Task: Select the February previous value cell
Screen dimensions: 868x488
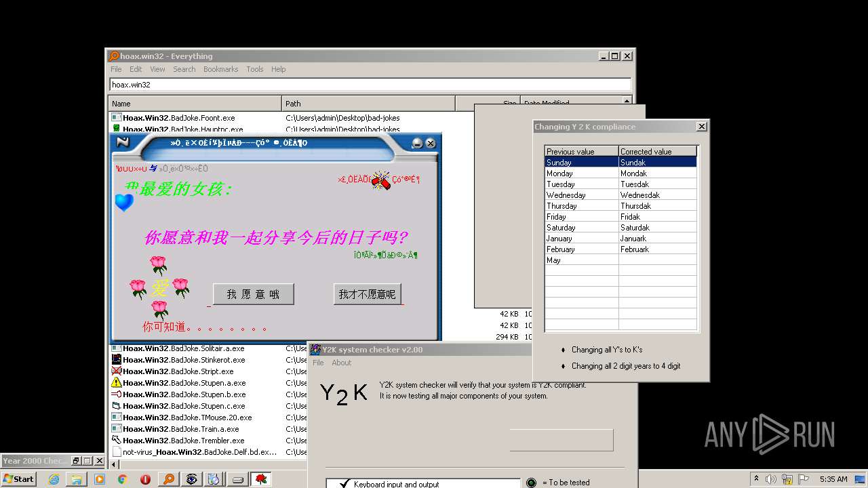Action: coord(582,249)
